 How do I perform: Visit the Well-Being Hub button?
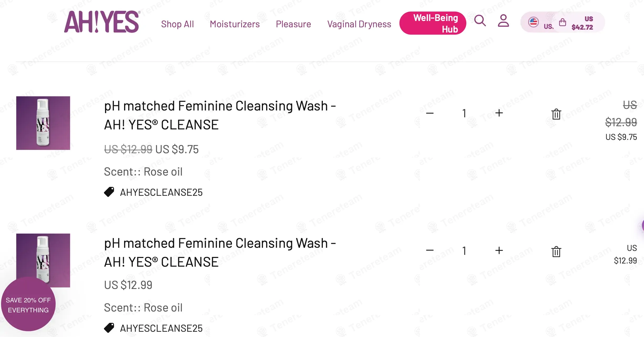pos(432,23)
